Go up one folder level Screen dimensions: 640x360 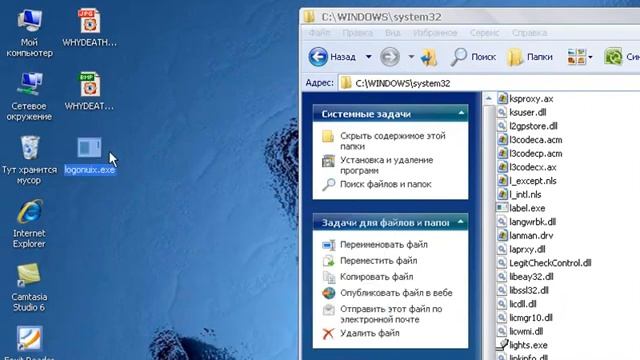[x=429, y=57]
